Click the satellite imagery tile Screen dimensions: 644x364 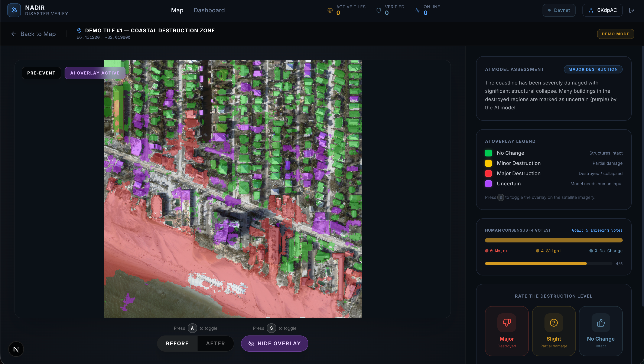point(233,189)
